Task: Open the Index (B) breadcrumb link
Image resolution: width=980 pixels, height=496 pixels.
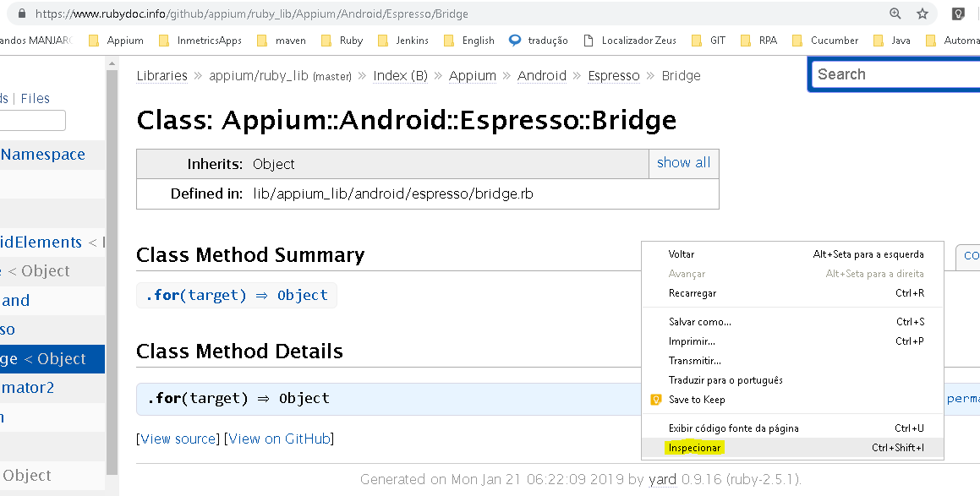Action: [x=400, y=75]
